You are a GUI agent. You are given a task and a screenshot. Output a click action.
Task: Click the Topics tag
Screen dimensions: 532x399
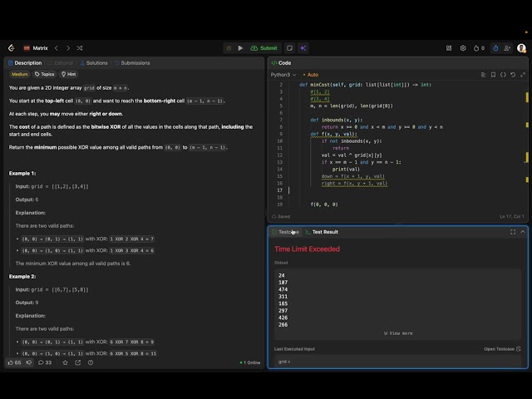click(44, 74)
